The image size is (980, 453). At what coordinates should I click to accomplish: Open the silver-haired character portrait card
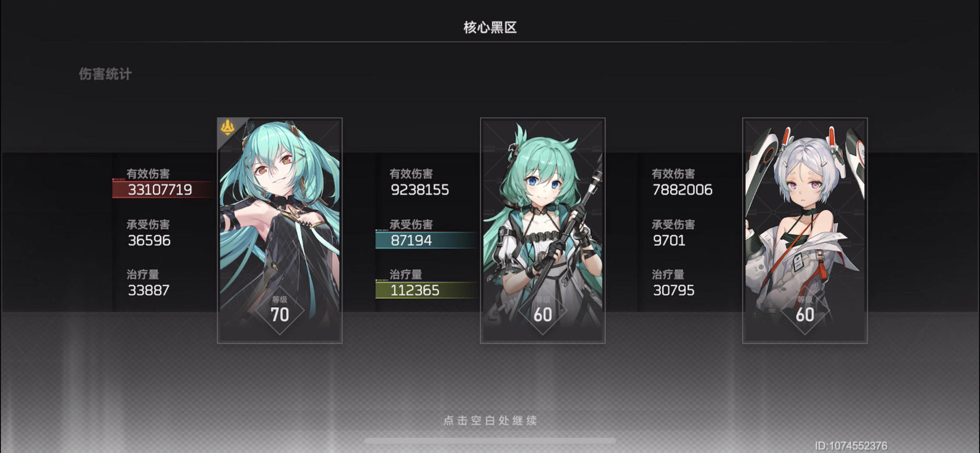pyautogui.click(x=804, y=230)
